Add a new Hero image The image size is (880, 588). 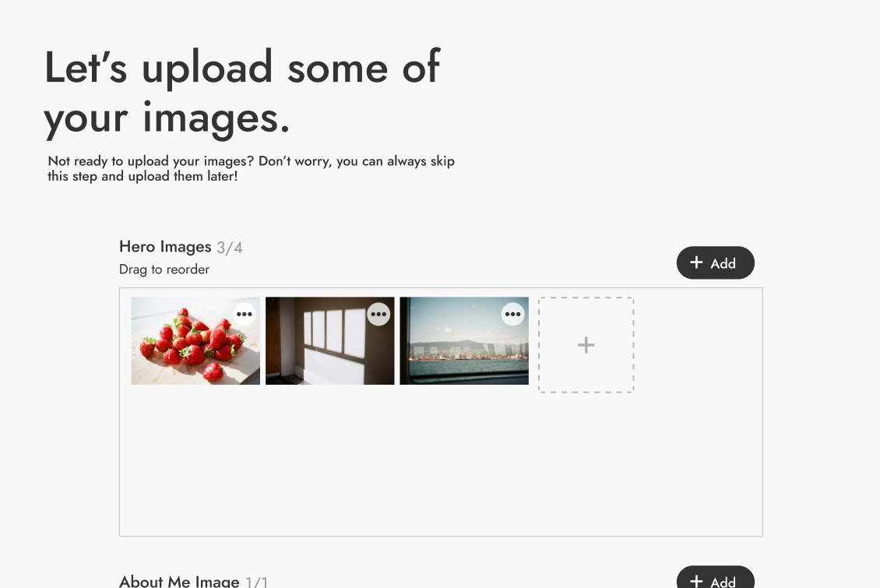click(x=716, y=262)
